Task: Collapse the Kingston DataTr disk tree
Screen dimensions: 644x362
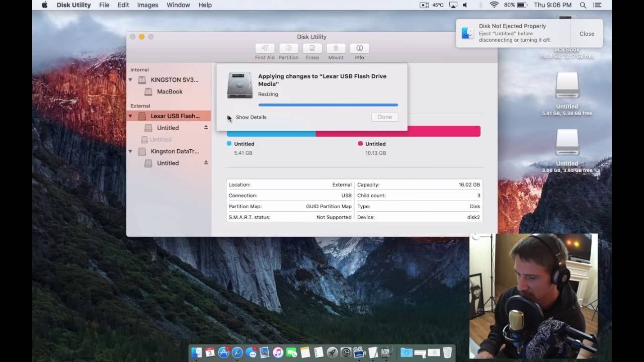Action: tap(130, 151)
